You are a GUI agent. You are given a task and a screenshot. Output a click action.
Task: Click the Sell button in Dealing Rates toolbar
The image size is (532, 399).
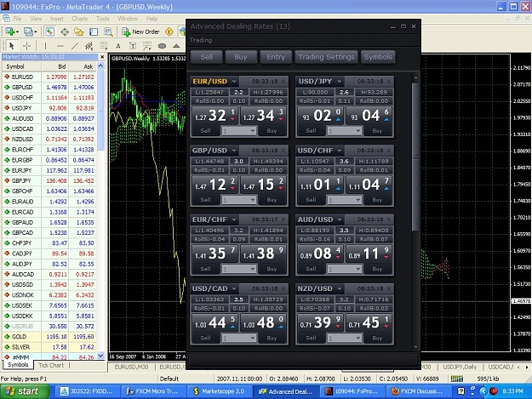206,57
